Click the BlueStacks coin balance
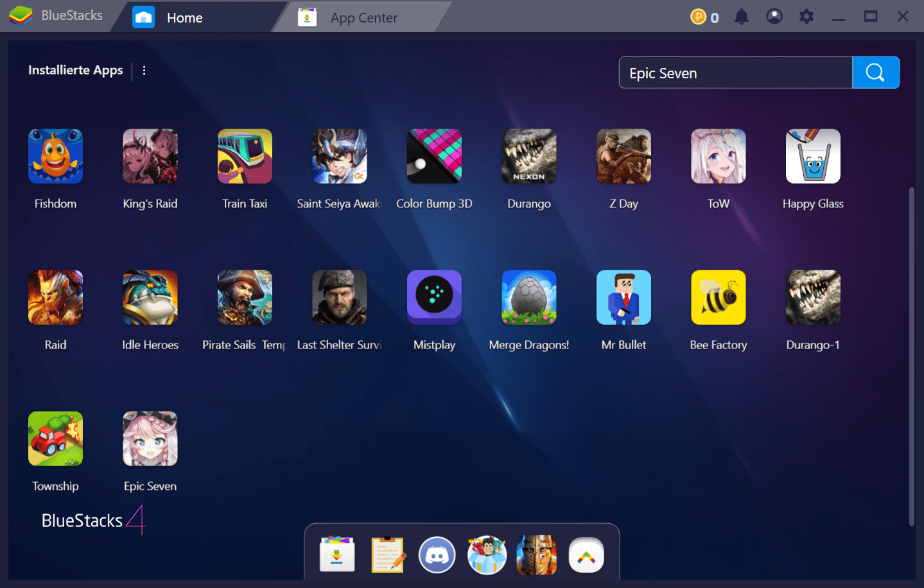924x588 pixels. click(704, 17)
